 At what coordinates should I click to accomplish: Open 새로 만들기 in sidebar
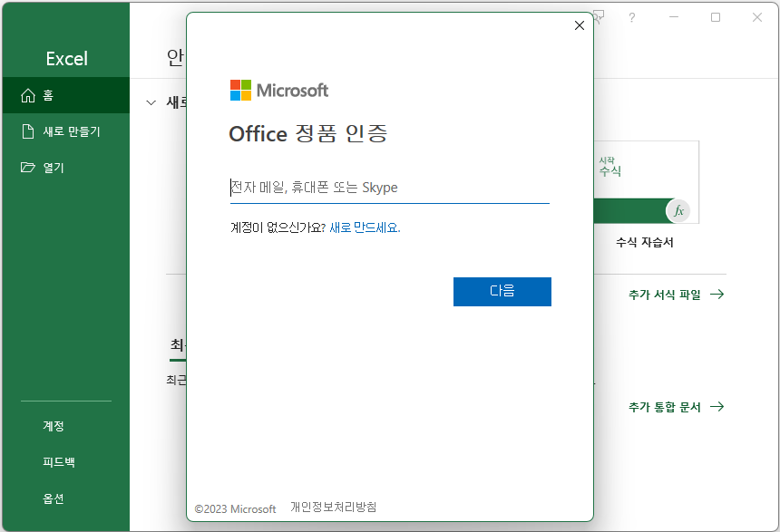tap(65, 131)
